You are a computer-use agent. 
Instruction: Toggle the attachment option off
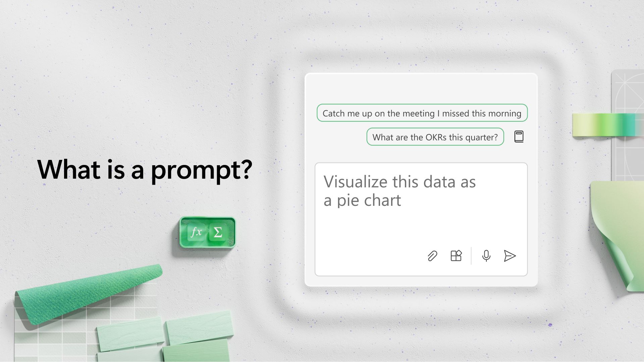click(x=432, y=255)
